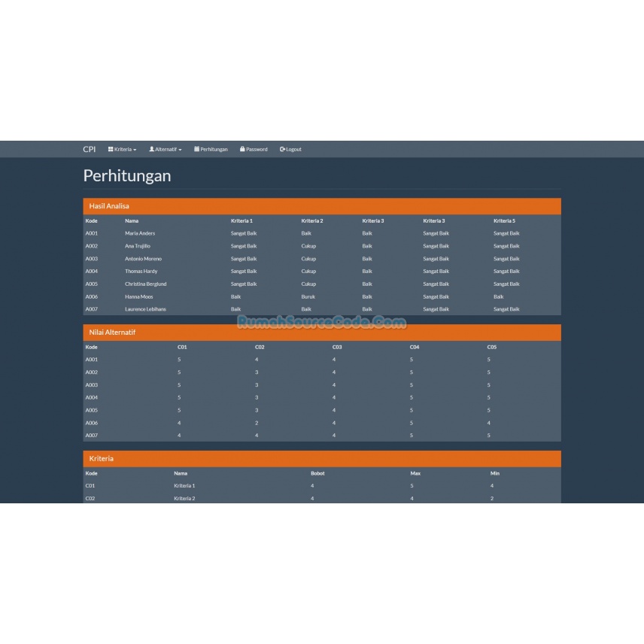Click the Kriteria grid icon
Screen dimensions: 644x644
(111, 149)
